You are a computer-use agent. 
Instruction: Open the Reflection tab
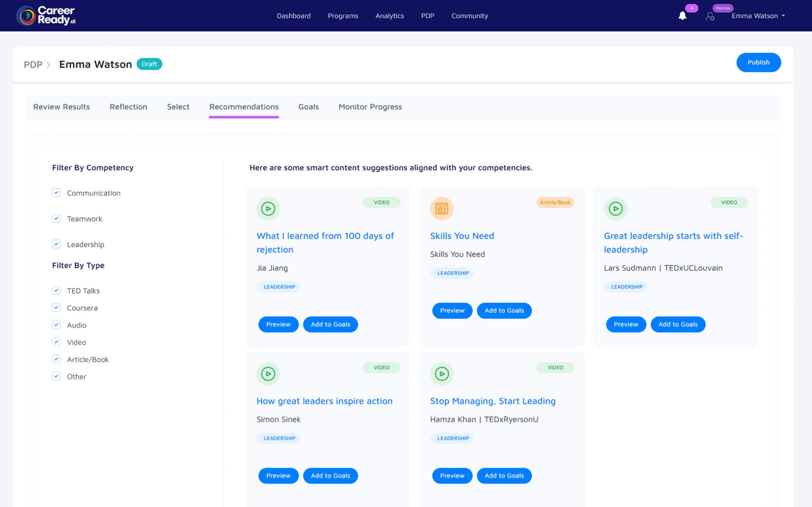[x=128, y=107]
